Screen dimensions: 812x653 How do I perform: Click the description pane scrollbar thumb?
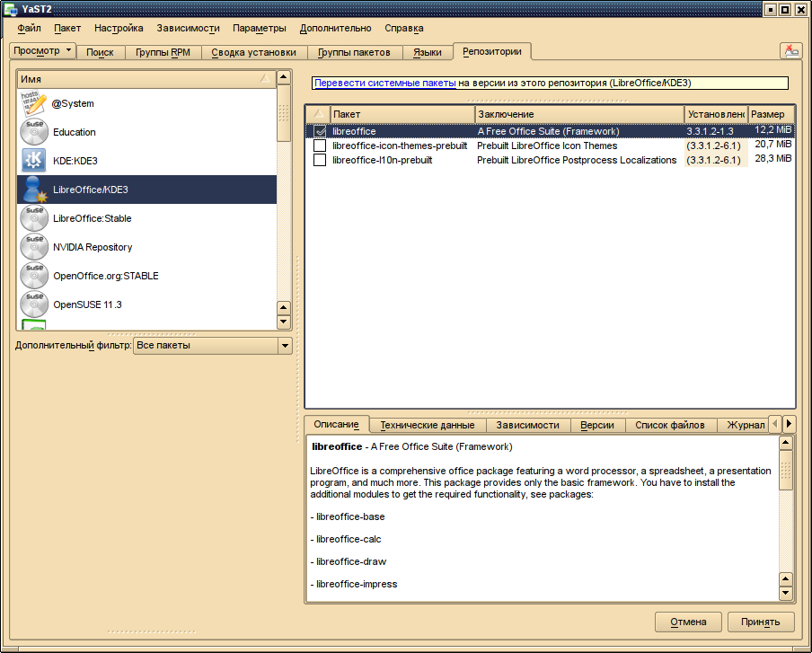point(786,470)
